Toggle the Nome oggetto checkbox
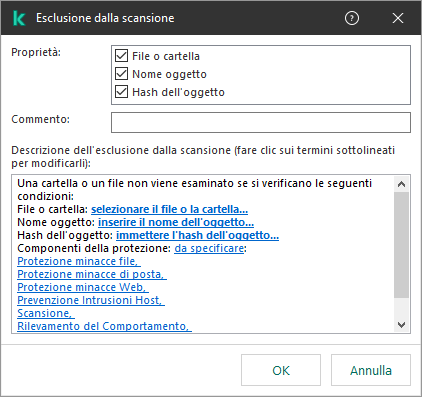This screenshot has width=422, height=397. pos(121,74)
